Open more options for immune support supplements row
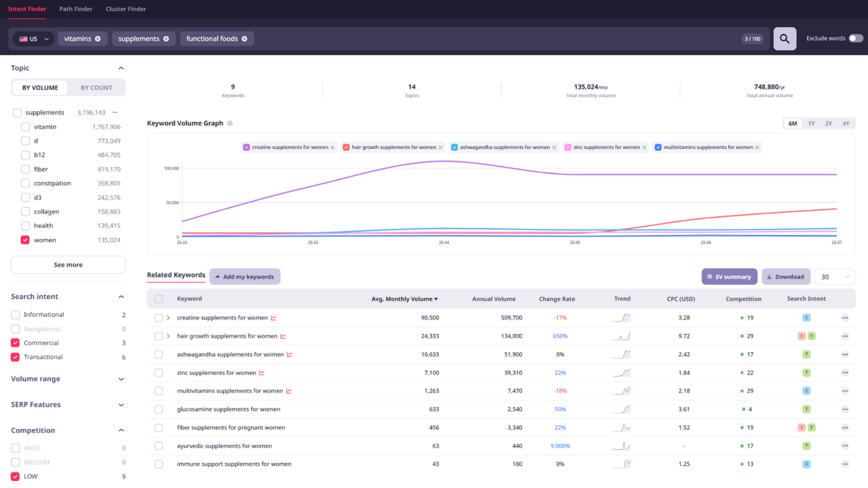The width and height of the screenshot is (868, 488). (845, 464)
